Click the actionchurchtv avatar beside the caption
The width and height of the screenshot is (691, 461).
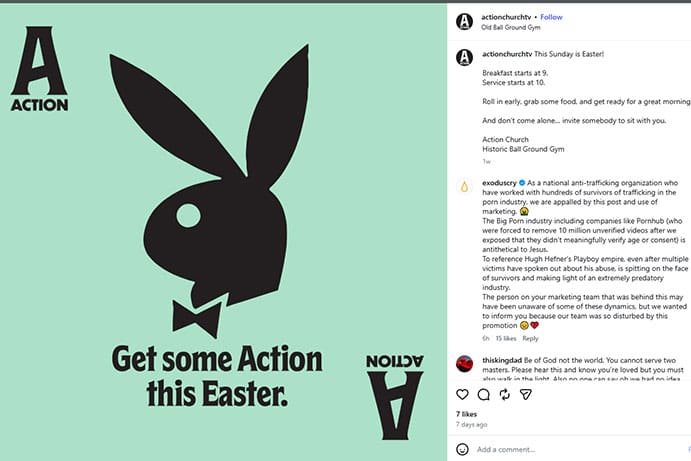coord(464,57)
